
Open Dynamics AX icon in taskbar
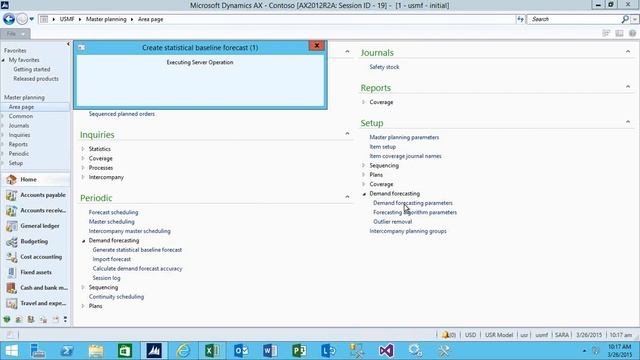point(154,351)
